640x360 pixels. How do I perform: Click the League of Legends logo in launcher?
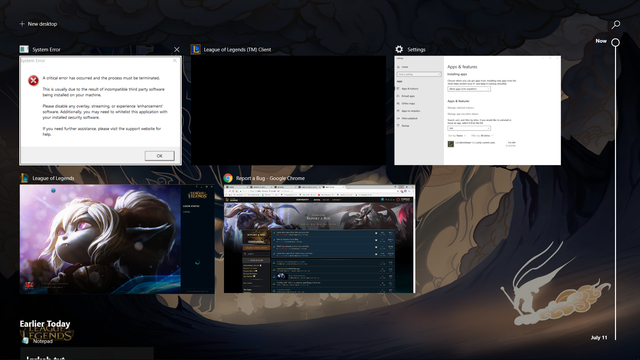pos(197,195)
